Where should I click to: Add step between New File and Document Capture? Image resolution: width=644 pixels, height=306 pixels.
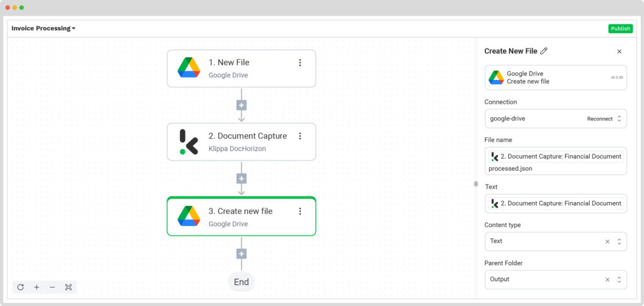241,105
